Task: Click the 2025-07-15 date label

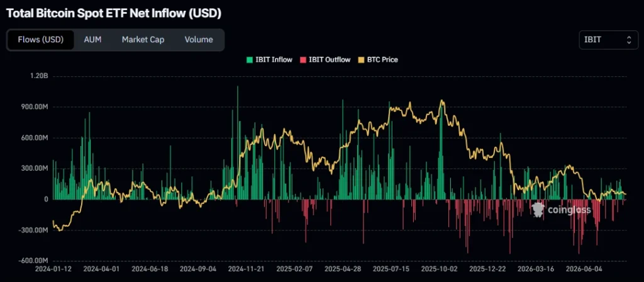Action: [x=391, y=269]
